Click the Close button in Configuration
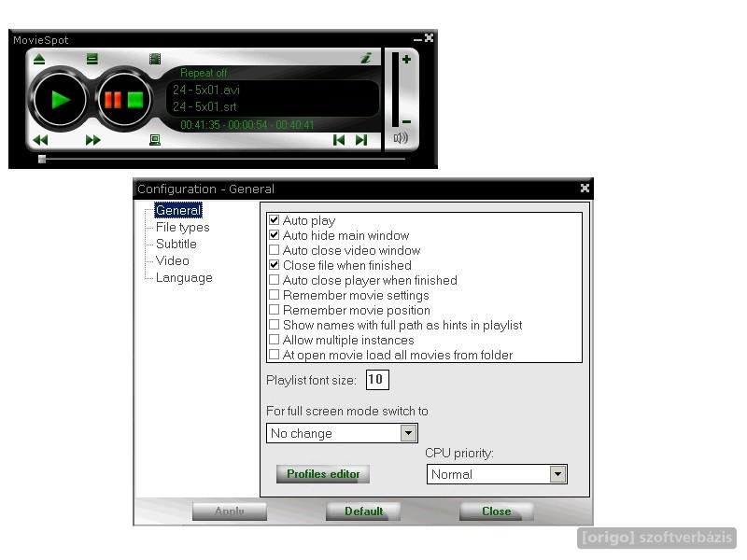This screenshot has width=747, height=560. (x=497, y=511)
